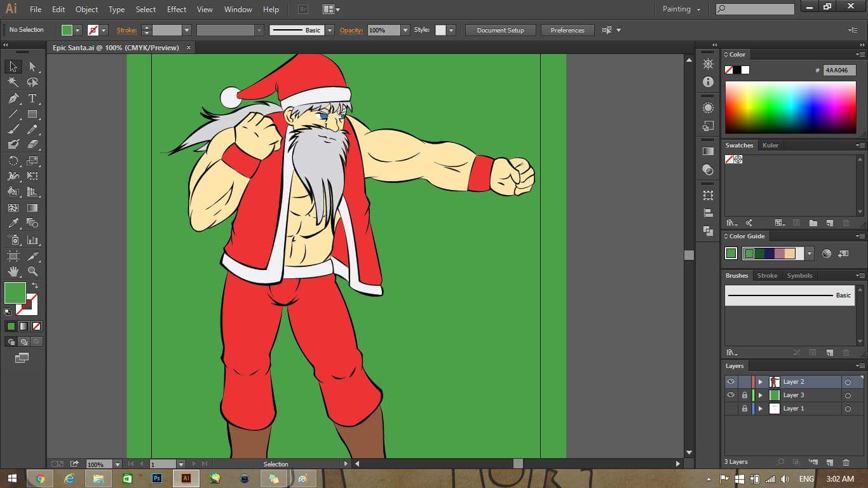Screen dimensions: 868x488
Task: Click the large green Fill swatch
Action: tap(15, 293)
